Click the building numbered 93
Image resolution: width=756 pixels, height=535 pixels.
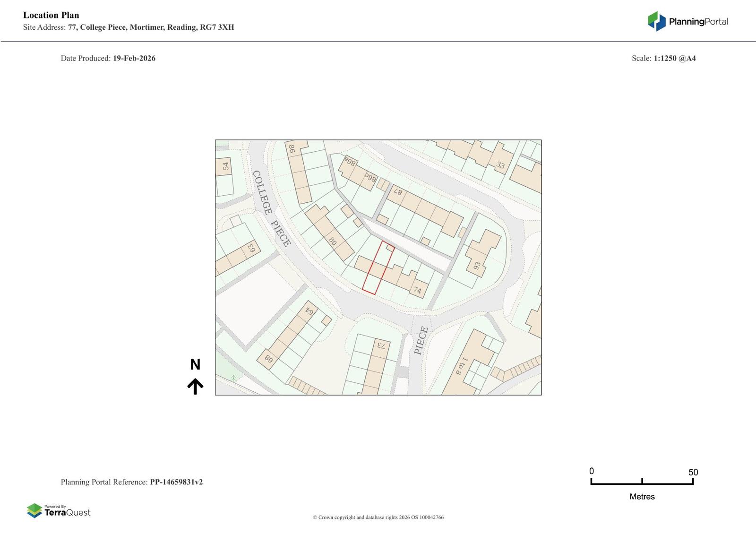pos(477,266)
